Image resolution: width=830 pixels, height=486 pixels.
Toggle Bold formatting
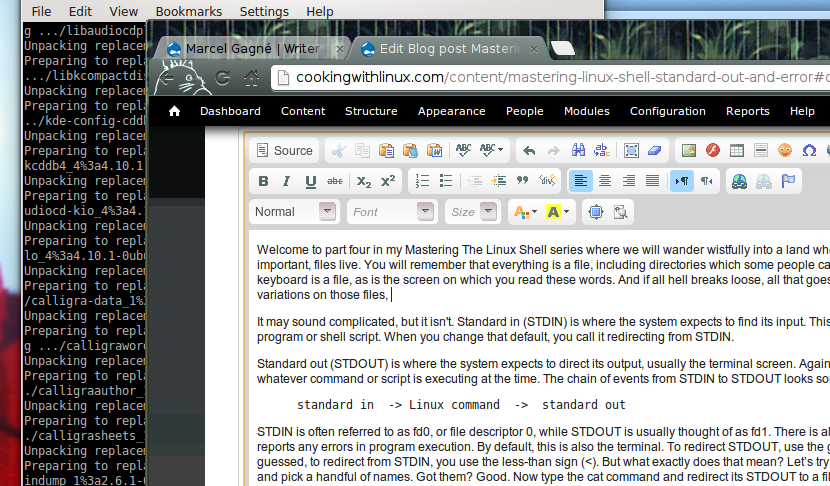tap(263, 181)
